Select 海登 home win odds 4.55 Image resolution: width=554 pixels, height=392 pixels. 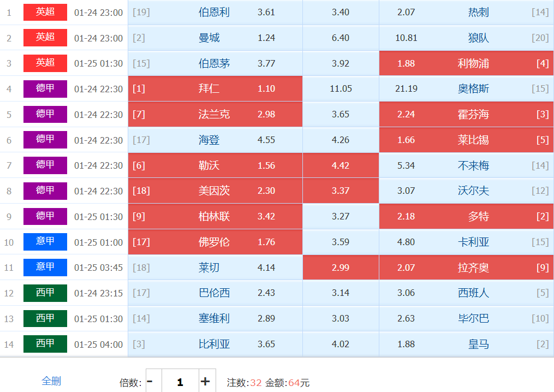(x=215, y=140)
